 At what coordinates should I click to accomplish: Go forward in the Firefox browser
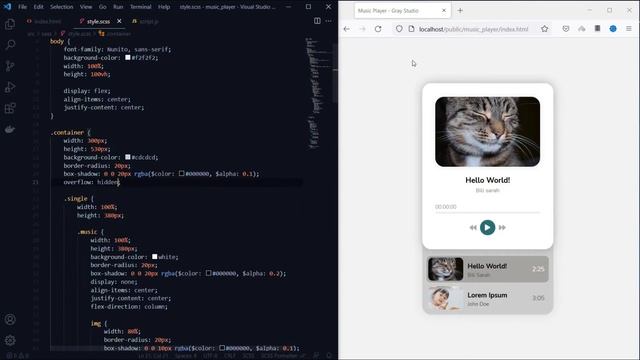[x=362, y=29]
